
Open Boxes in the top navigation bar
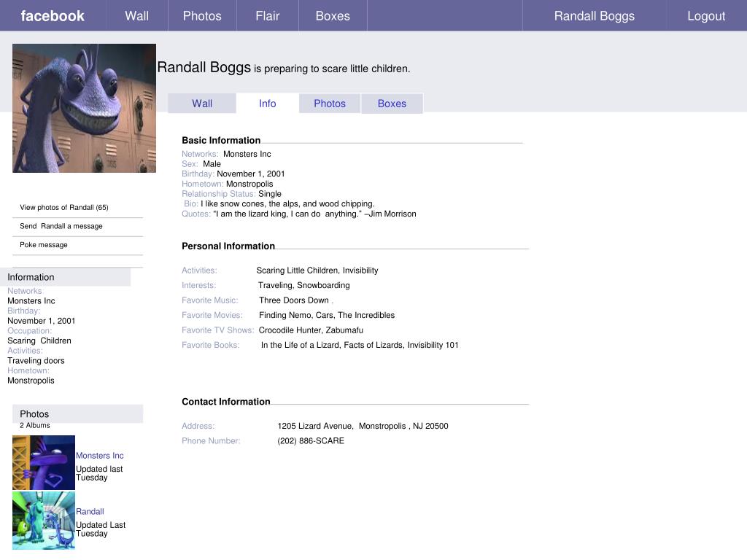333,16
